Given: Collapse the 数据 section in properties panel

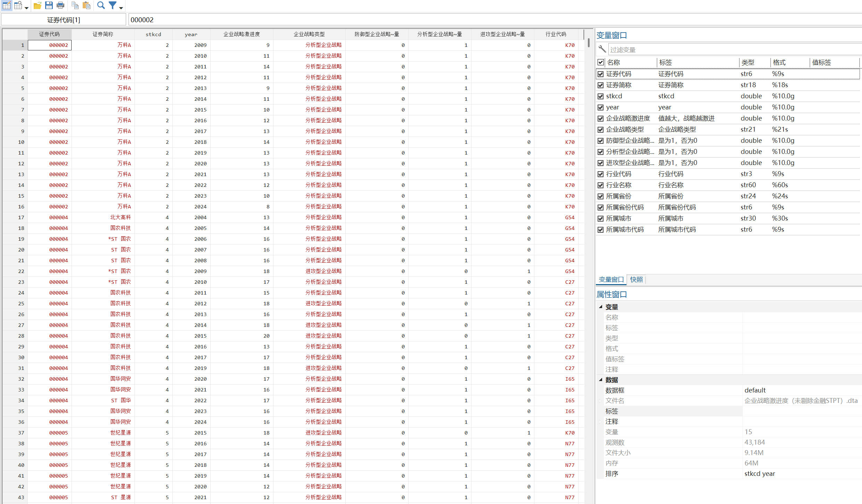Looking at the screenshot, I should (600, 380).
